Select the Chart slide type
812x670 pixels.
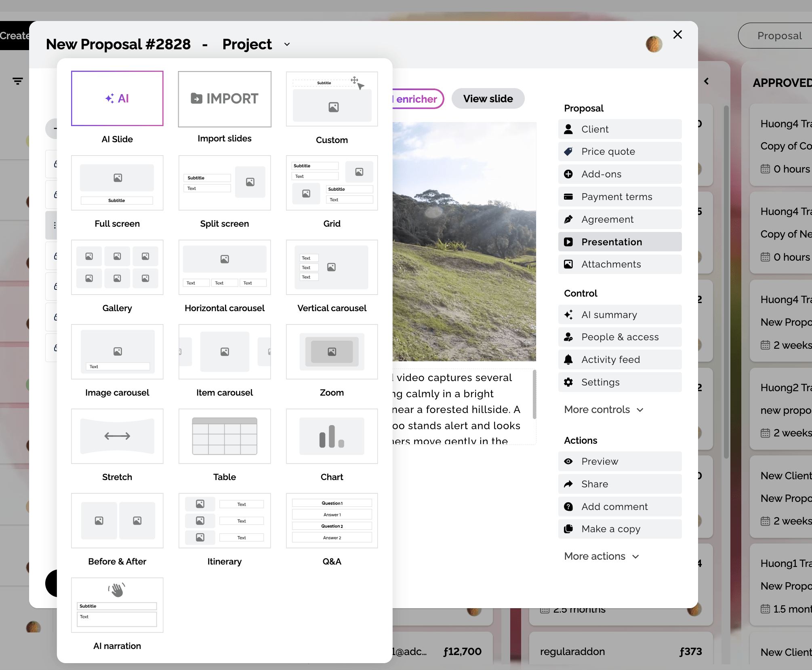[332, 436]
